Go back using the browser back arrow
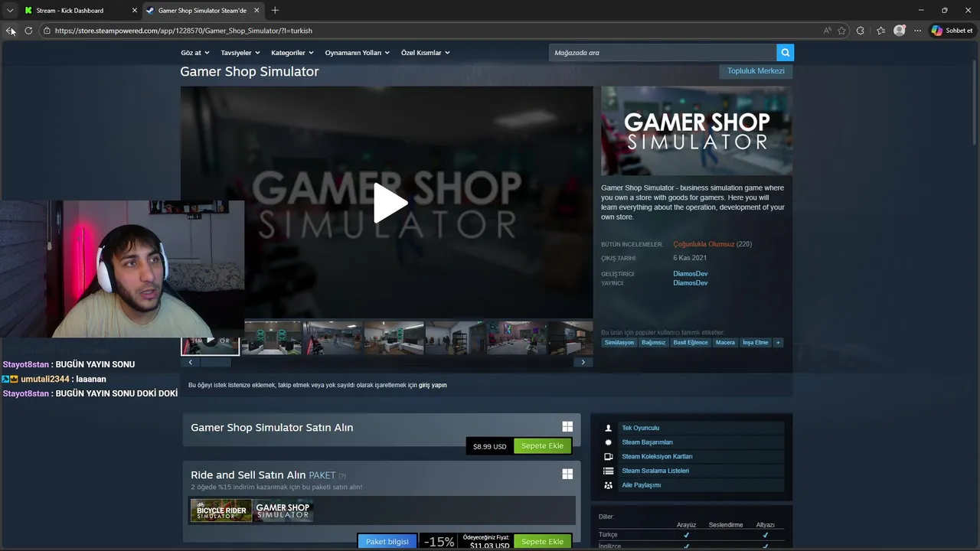Image resolution: width=980 pixels, height=551 pixels. (10, 31)
